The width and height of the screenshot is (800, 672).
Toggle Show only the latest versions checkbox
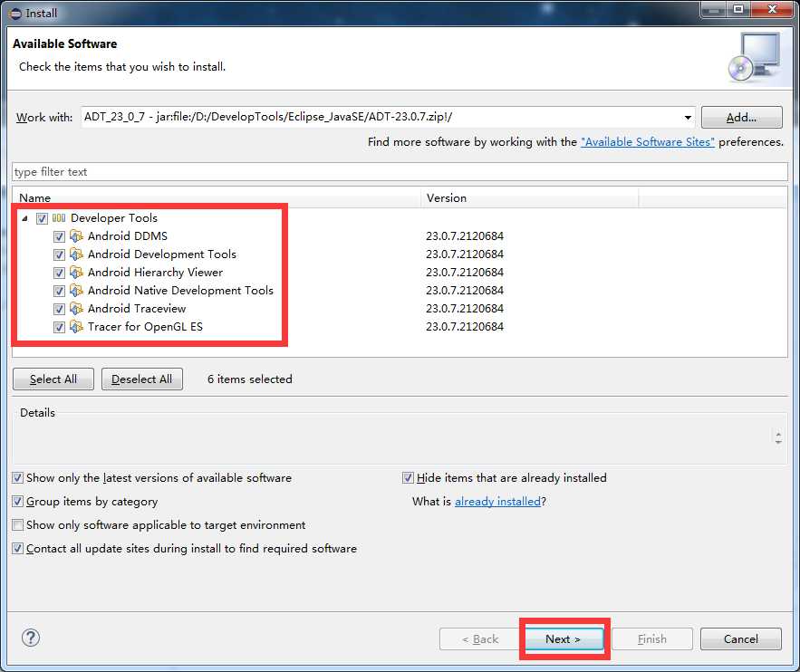point(18,478)
